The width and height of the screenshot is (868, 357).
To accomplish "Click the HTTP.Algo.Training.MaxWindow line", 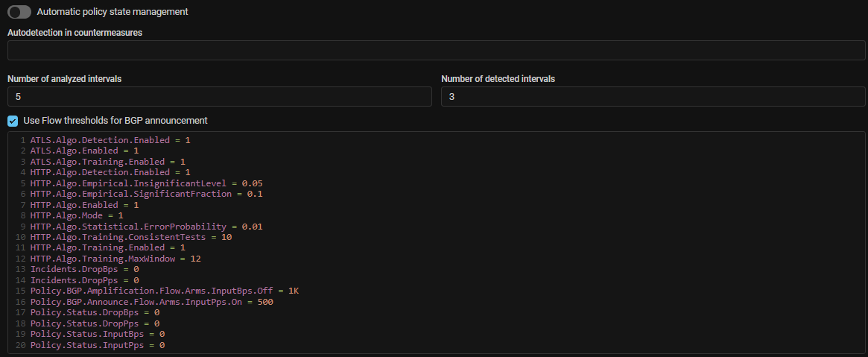I will tap(115, 259).
